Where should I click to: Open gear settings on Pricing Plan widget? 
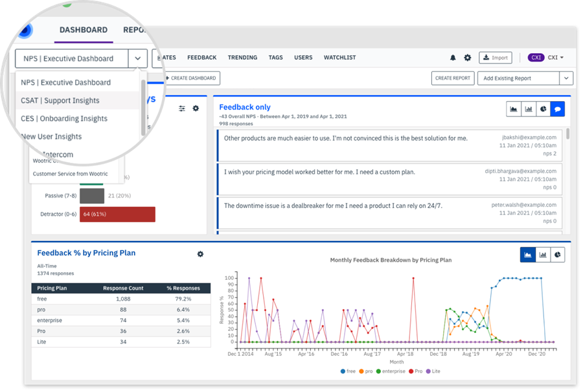point(200,254)
